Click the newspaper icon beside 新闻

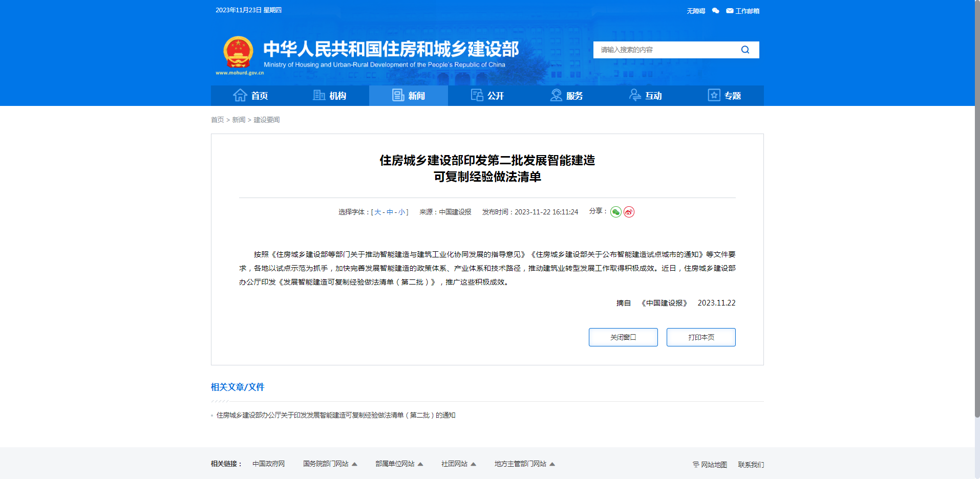[398, 95]
